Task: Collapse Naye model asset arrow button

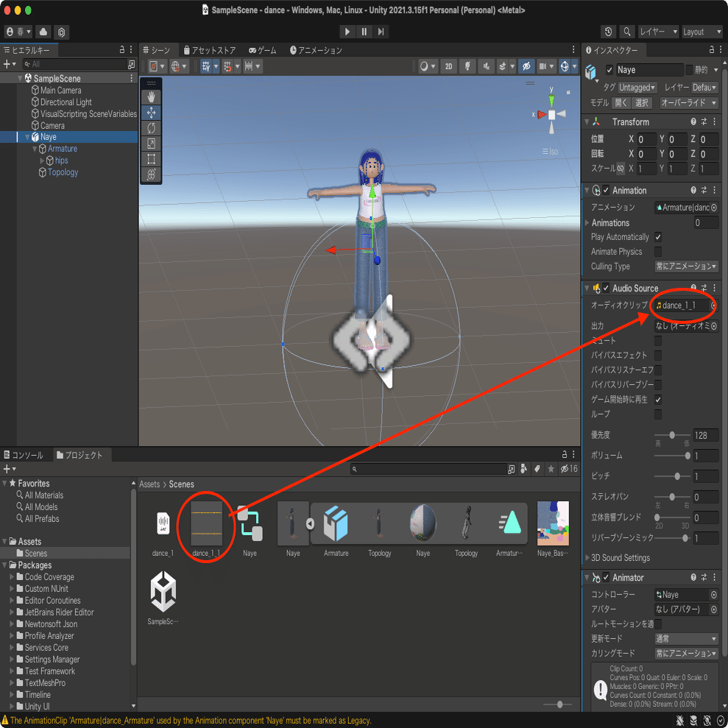Action: 310,523
